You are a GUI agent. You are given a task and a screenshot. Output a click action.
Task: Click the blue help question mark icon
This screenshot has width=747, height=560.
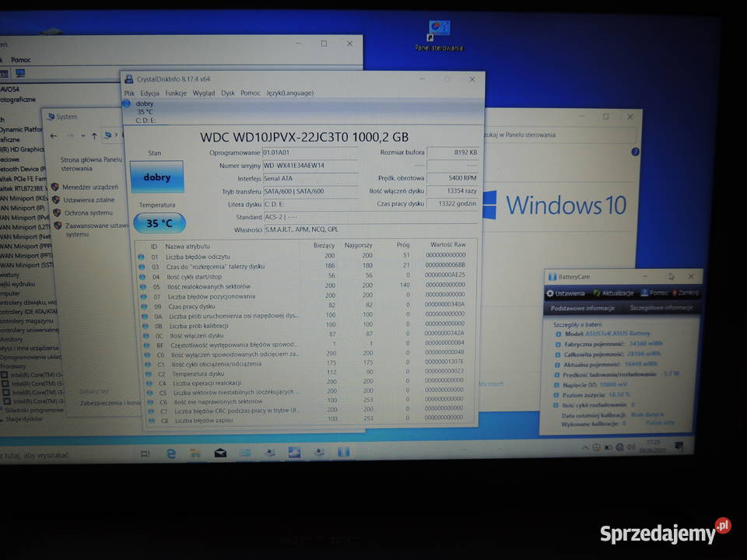tap(635, 152)
